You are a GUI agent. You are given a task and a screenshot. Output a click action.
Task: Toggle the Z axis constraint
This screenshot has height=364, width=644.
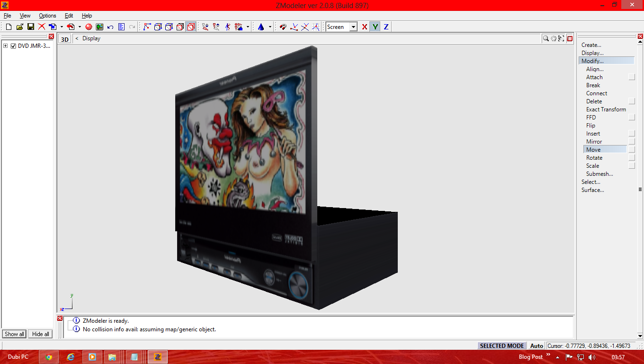386,27
